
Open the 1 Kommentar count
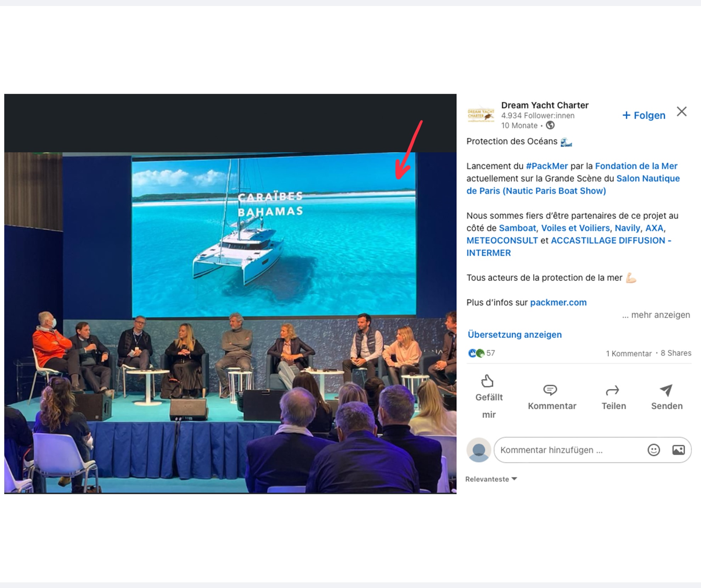tap(629, 354)
